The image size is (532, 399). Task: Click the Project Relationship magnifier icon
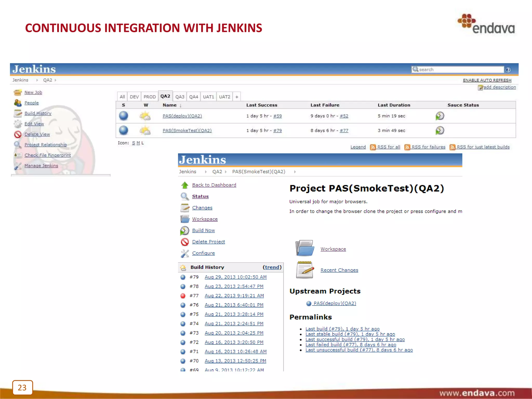[18, 145]
